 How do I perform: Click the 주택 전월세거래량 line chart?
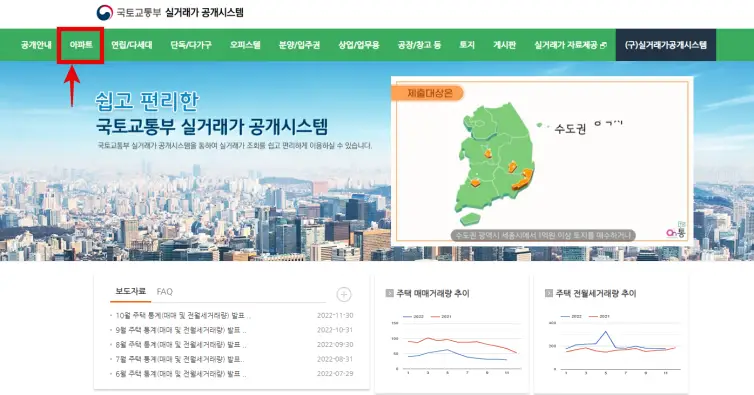point(615,344)
